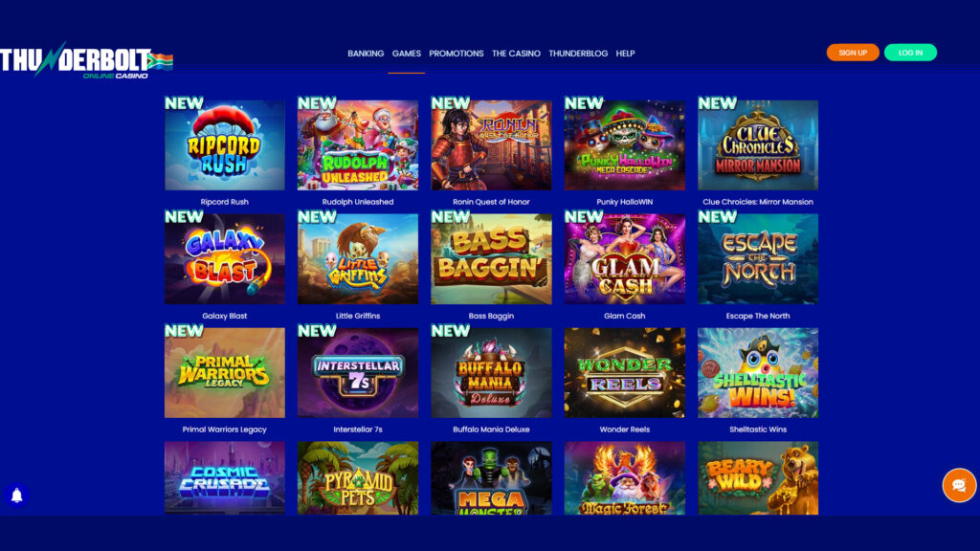Click the Help navigation item
The width and height of the screenshot is (980, 551).
[x=625, y=54]
